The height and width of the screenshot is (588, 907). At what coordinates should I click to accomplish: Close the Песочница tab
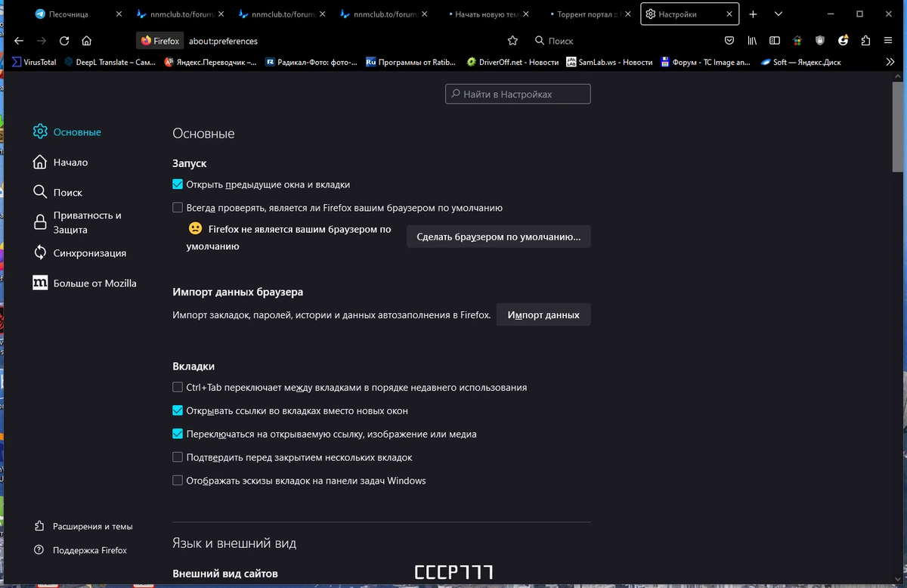[x=118, y=14]
